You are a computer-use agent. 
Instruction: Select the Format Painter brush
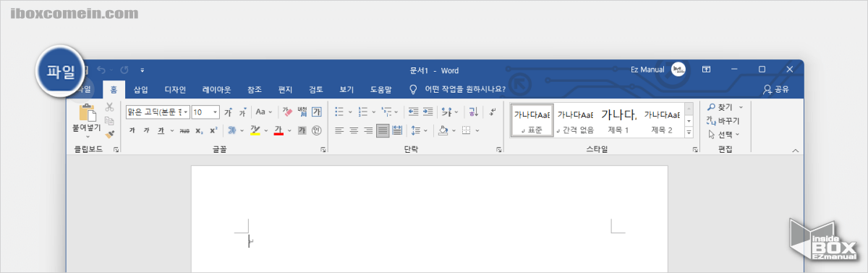pos(110,134)
